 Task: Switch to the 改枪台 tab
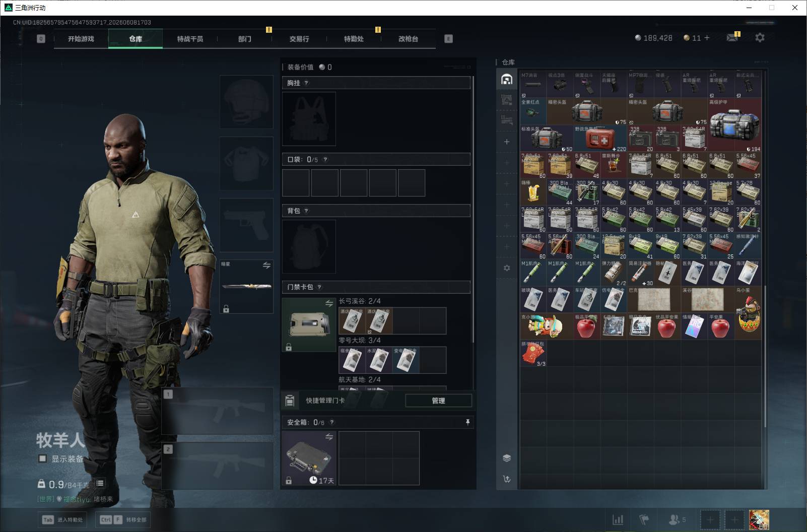(408, 39)
